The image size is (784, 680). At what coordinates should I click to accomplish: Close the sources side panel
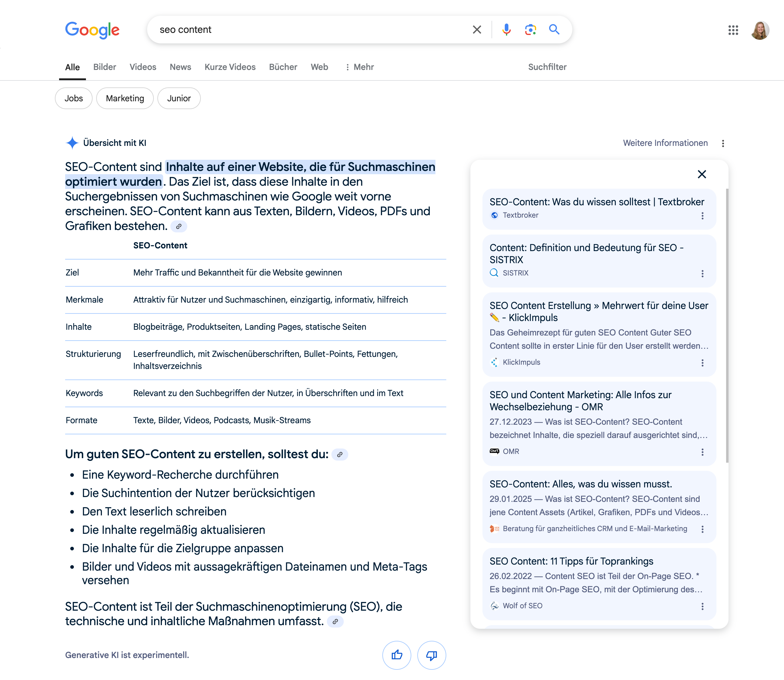pos(702,174)
